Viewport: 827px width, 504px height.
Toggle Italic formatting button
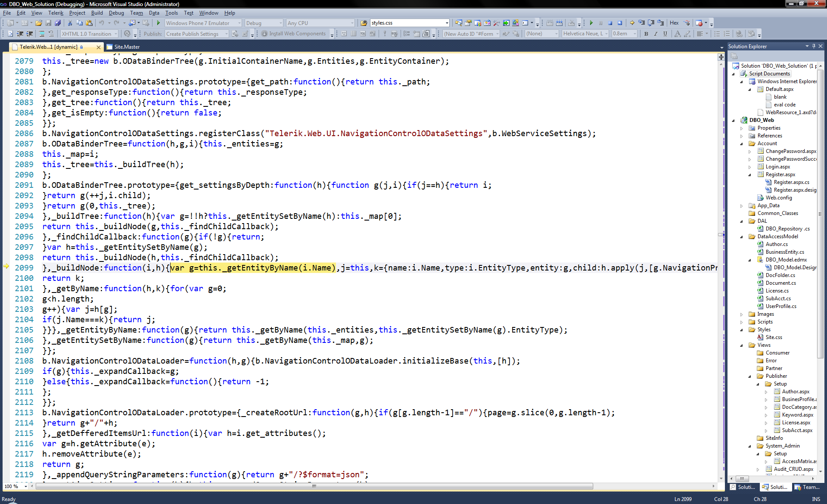(656, 34)
